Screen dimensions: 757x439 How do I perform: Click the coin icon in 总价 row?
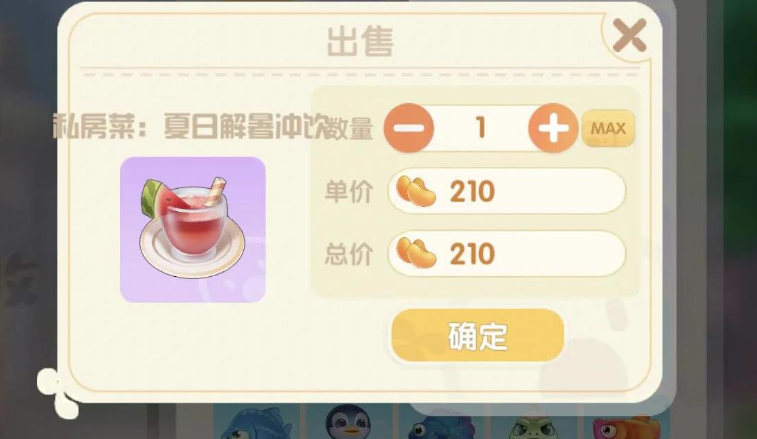(416, 253)
